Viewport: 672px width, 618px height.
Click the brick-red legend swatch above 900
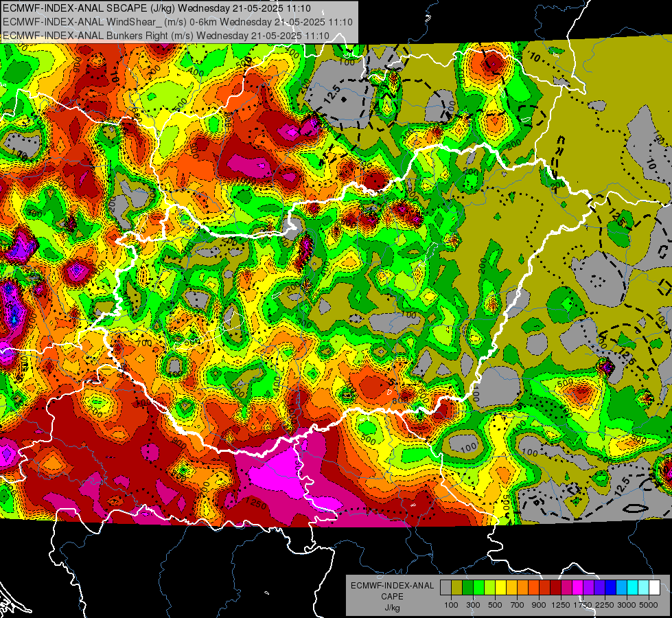(545, 588)
